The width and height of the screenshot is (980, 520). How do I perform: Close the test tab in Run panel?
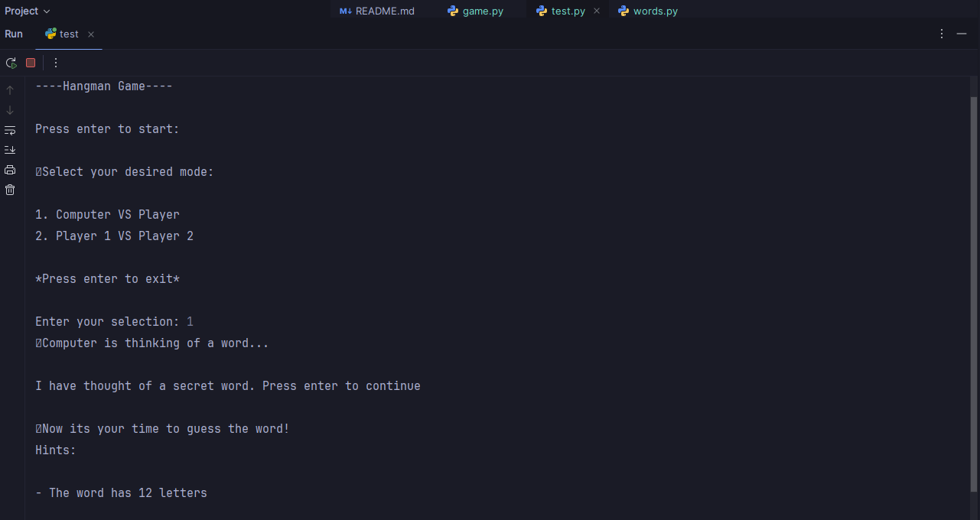[x=91, y=34]
